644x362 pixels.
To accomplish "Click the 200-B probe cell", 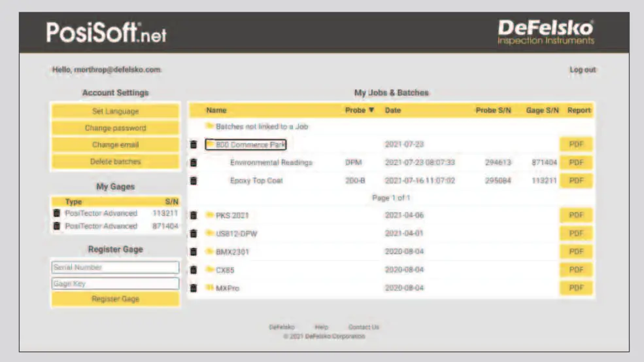I will (355, 181).
